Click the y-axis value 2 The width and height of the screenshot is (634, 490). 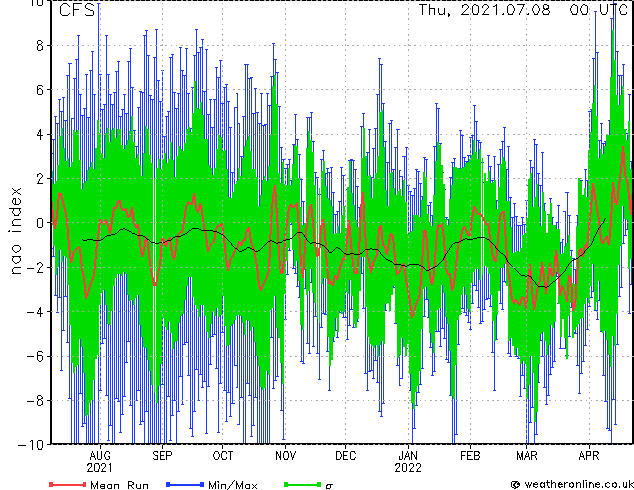tap(40, 179)
